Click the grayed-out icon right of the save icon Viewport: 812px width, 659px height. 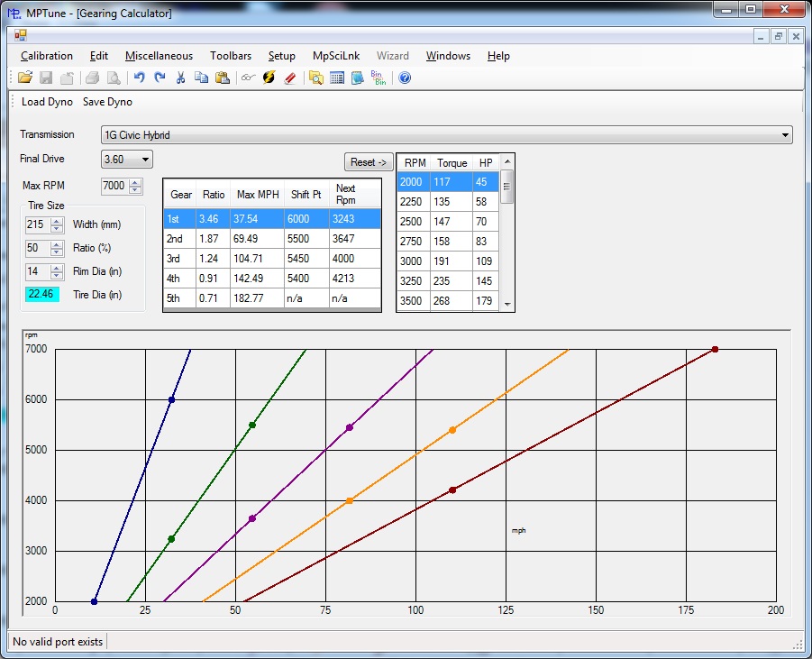(x=67, y=78)
